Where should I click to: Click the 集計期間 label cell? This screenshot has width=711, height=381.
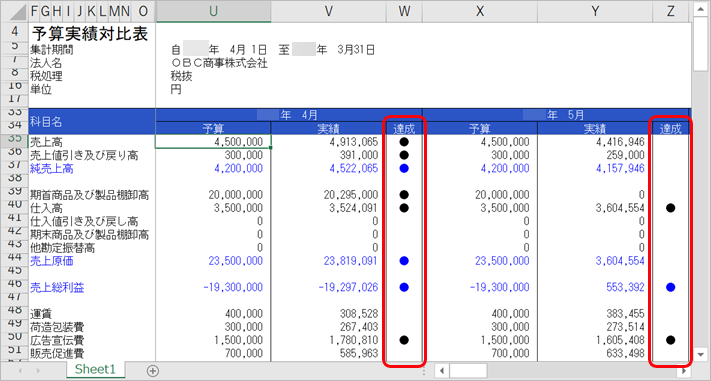(51, 50)
